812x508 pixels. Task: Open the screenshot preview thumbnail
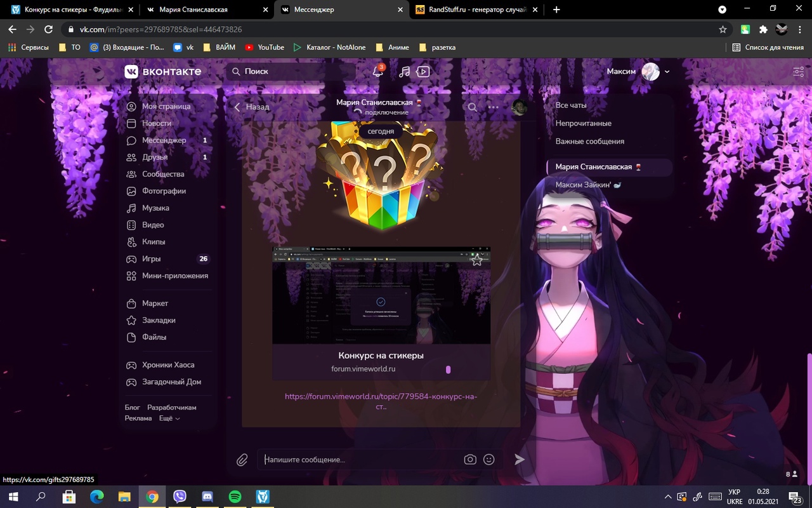point(381,295)
